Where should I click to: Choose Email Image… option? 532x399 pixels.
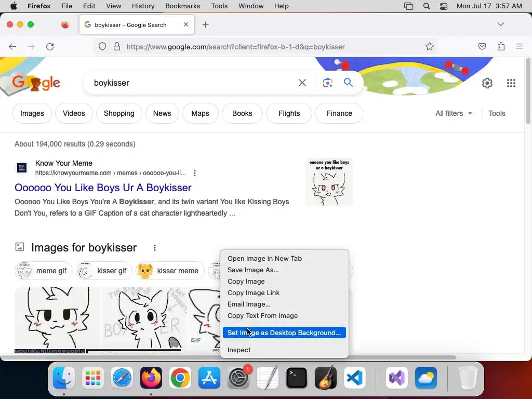click(x=284, y=304)
